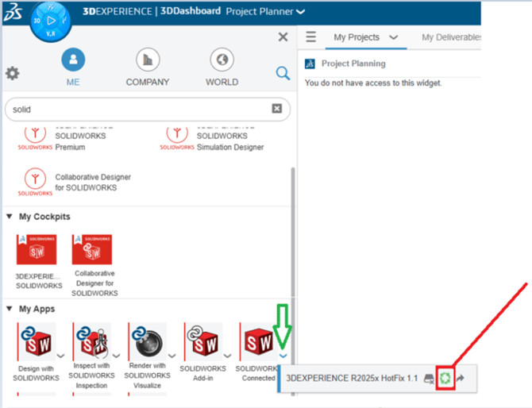Select the My Projects tab
The image size is (532, 408).
[357, 37]
